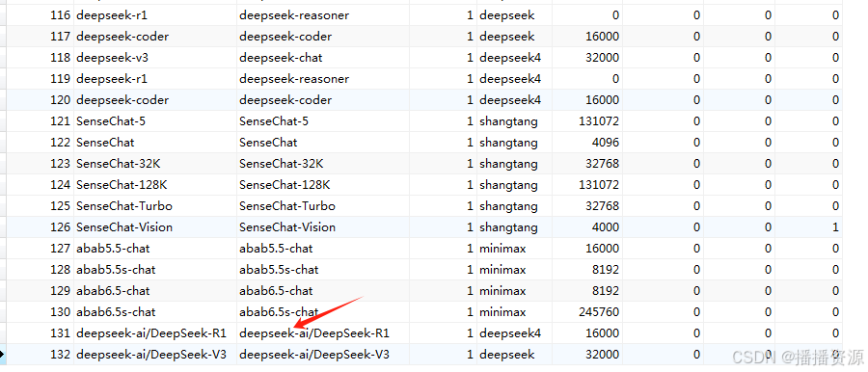868x372 pixels.
Task: Click 'deepseek-reasoner' in row 119
Action: tap(294, 79)
